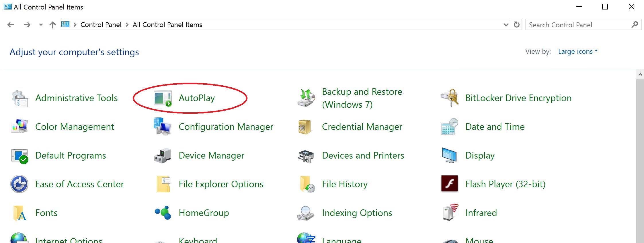Click the Infrared icon

(x=450, y=213)
